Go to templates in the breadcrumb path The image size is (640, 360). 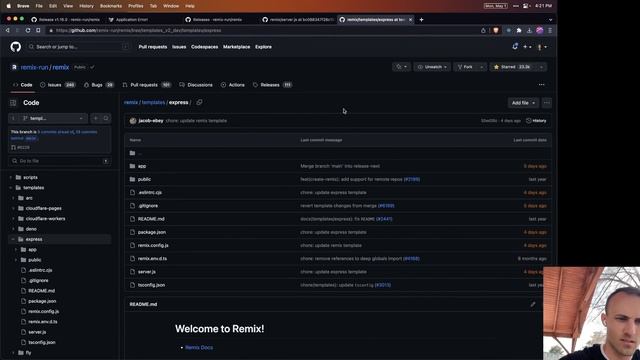point(153,102)
